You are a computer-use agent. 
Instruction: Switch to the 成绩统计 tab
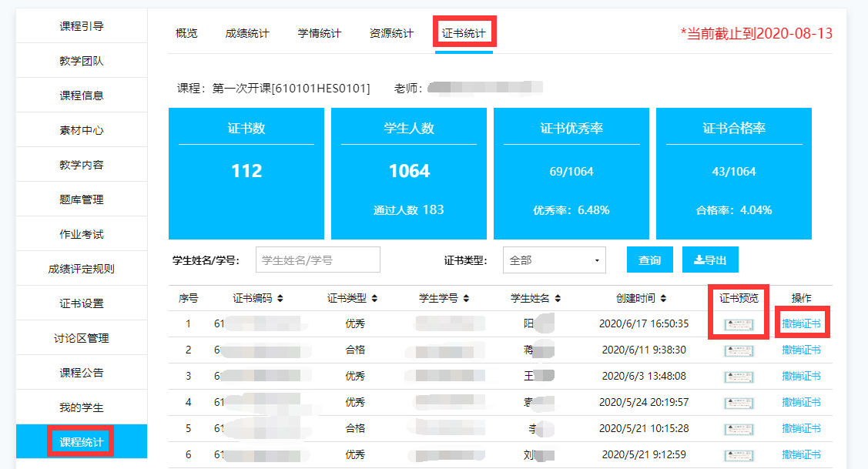pos(247,33)
